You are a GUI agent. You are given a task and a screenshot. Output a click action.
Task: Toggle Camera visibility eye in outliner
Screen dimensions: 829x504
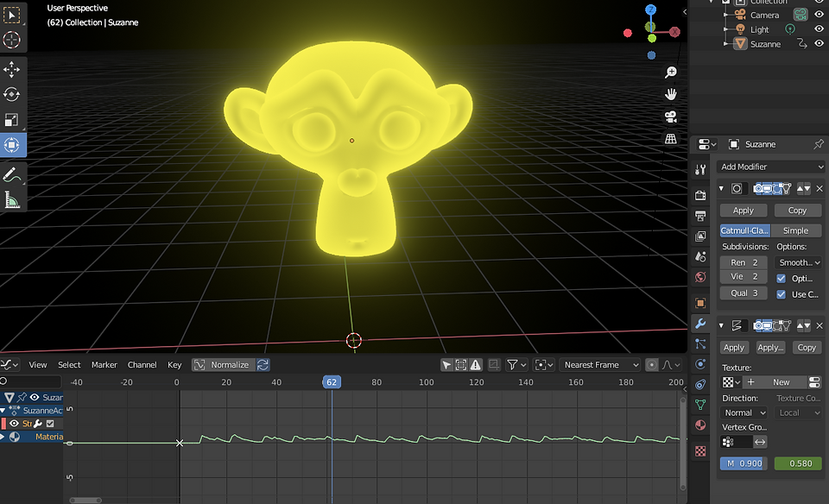[x=819, y=15]
